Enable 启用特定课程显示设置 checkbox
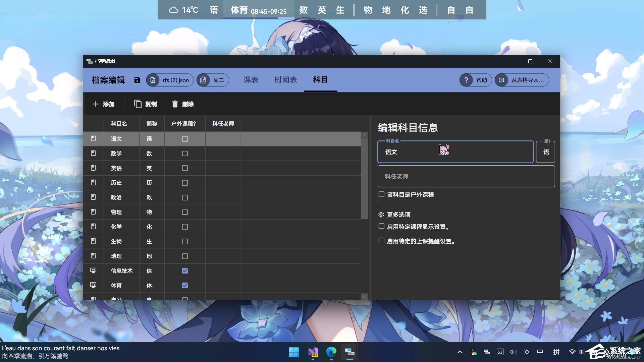 coord(381,226)
